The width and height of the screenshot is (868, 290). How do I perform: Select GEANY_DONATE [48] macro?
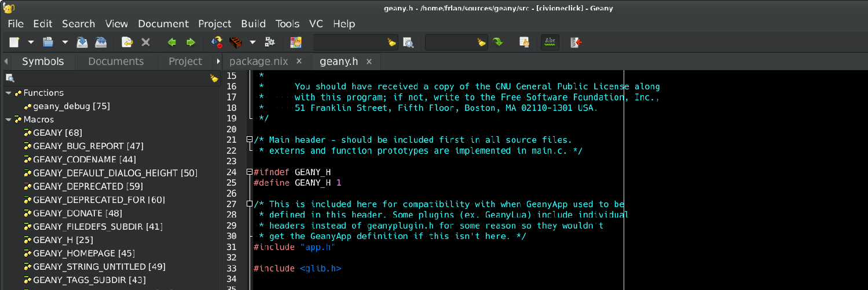pyautogui.click(x=77, y=213)
